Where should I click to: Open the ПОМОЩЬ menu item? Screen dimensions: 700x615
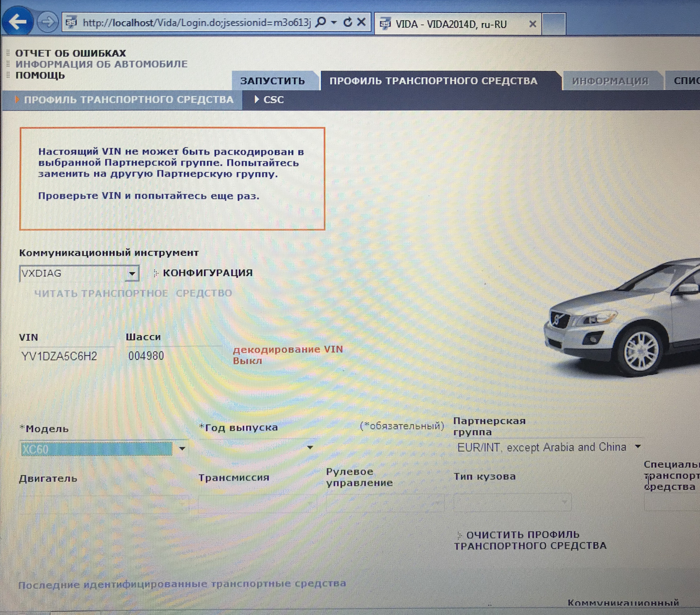click(x=40, y=75)
